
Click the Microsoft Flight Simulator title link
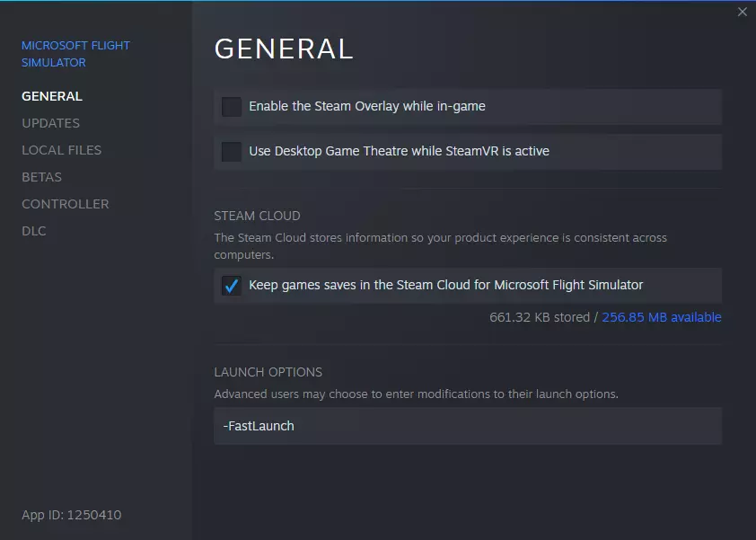point(75,54)
